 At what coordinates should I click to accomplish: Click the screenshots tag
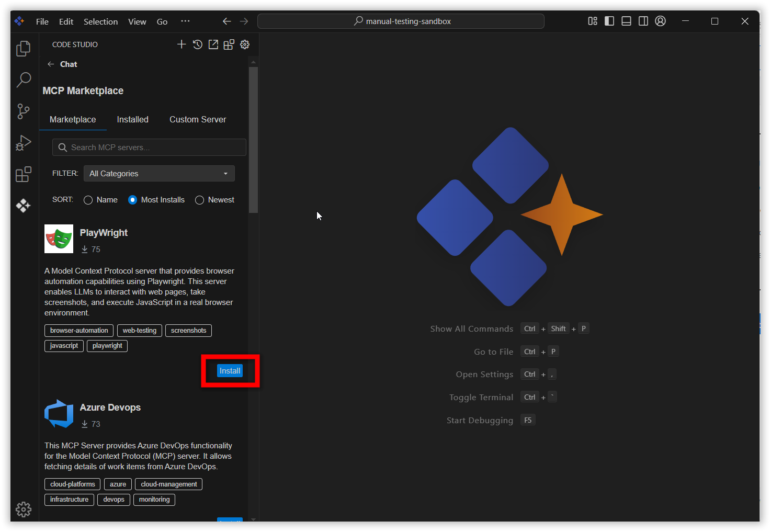click(x=188, y=331)
